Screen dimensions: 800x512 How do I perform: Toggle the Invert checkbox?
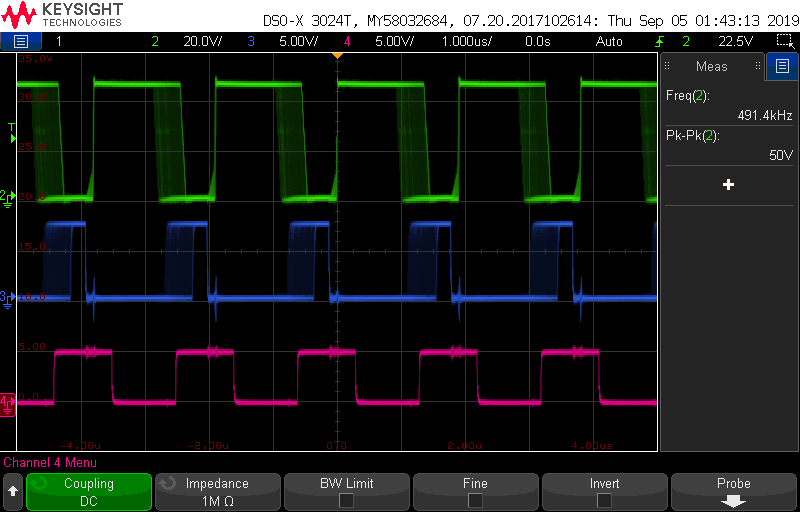tap(604, 500)
